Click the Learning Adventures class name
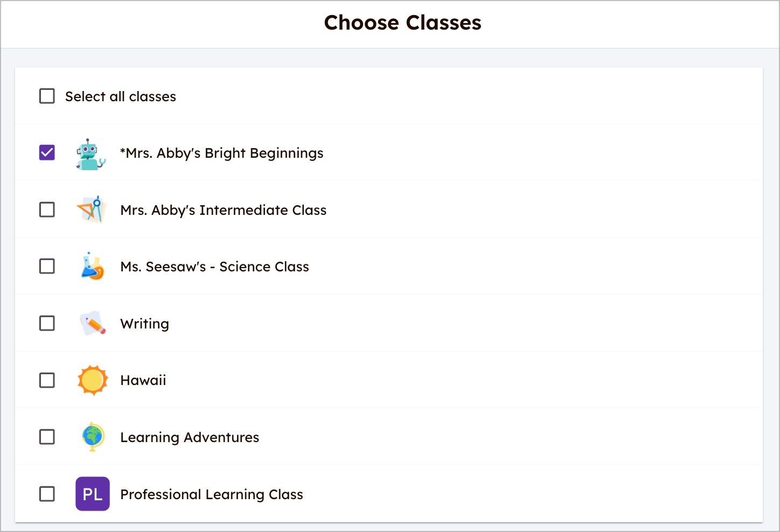Image resolution: width=780 pixels, height=532 pixels. (x=190, y=437)
